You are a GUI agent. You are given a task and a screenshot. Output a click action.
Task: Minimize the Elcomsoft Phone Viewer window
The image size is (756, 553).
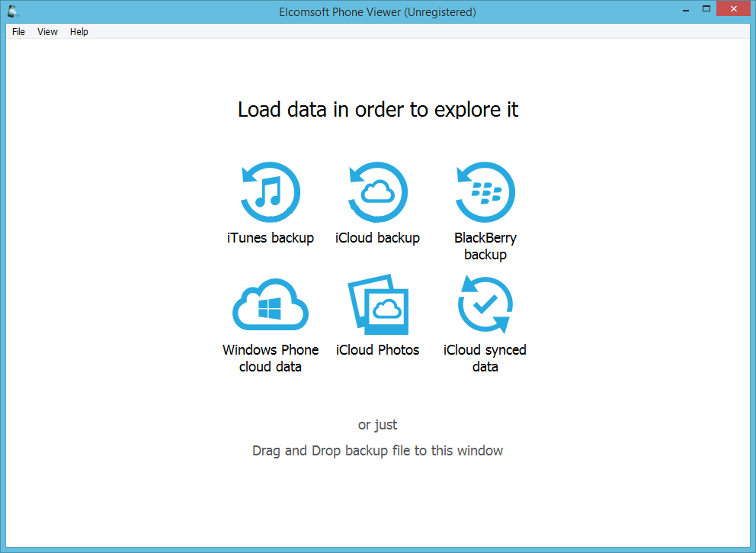[684, 9]
